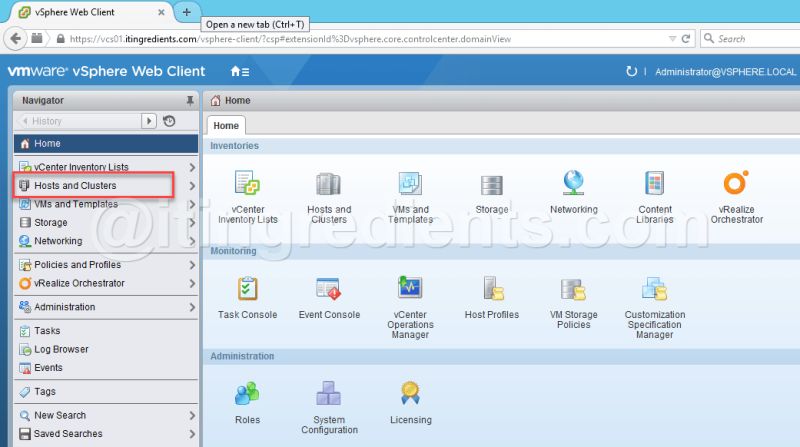Open vRealize Orchestrator in Navigator

(106, 283)
